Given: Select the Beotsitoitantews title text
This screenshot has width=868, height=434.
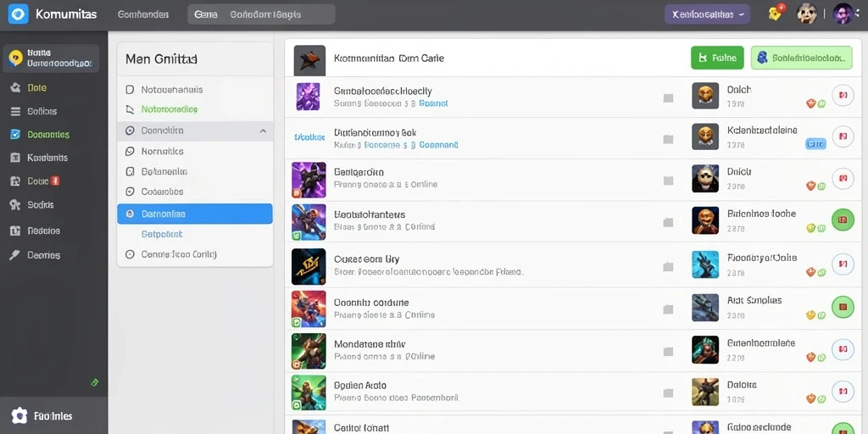Looking at the screenshot, I should pyautogui.click(x=370, y=214).
